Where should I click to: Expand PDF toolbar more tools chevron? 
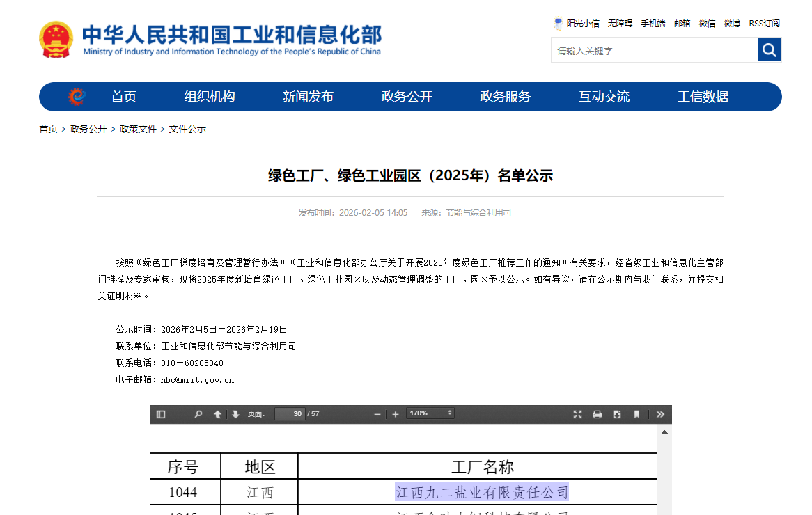point(660,414)
